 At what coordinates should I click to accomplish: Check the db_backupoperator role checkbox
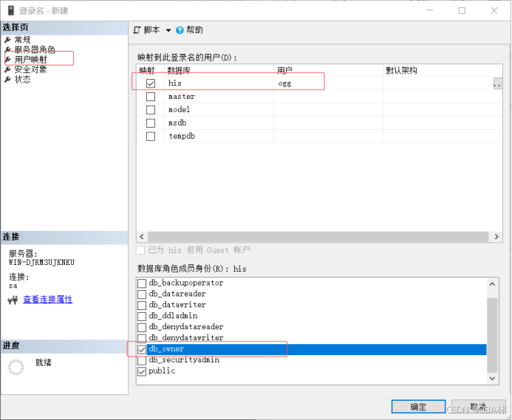142,283
